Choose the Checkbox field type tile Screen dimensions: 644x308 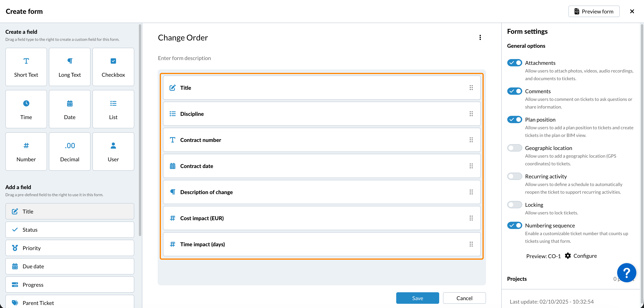tap(113, 67)
